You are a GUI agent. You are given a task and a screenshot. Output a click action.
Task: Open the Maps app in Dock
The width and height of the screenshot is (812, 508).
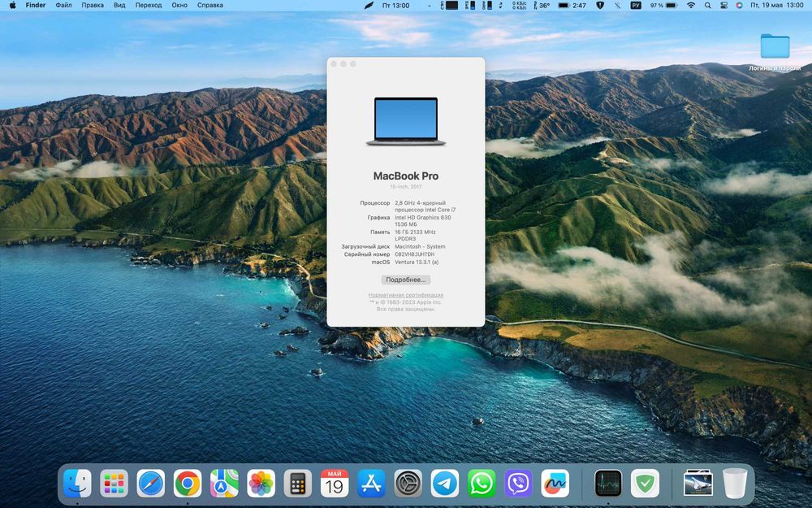coord(224,484)
